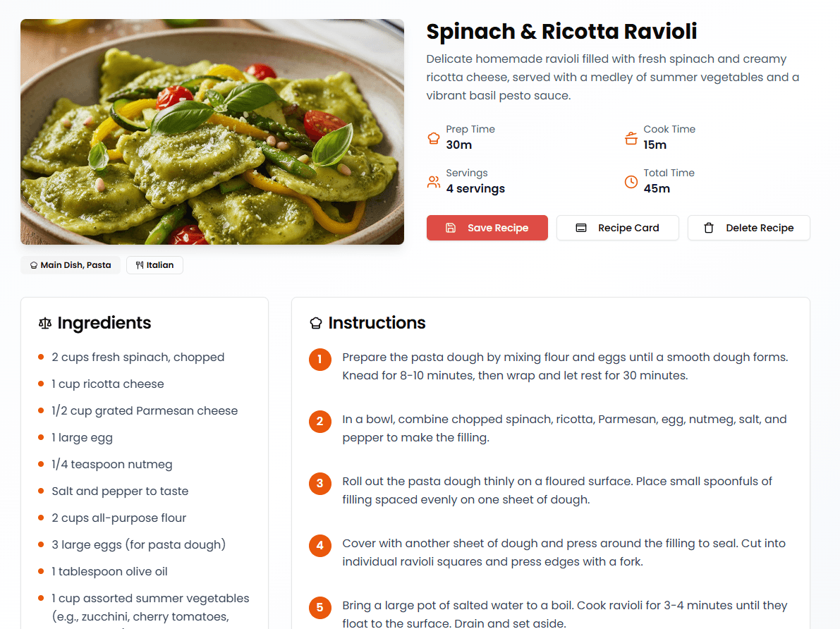The width and height of the screenshot is (840, 629).
Task: Click the ravioli dish photo
Action: click(x=212, y=132)
